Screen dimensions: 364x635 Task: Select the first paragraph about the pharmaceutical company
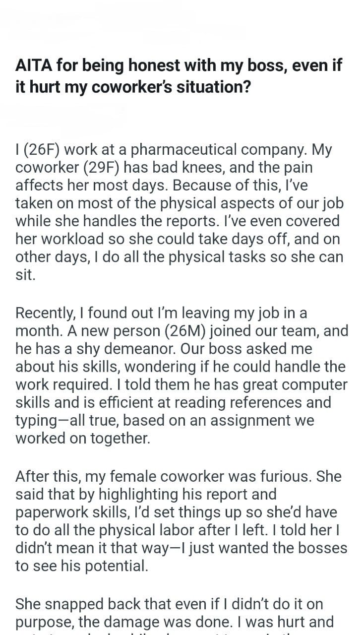click(181, 212)
